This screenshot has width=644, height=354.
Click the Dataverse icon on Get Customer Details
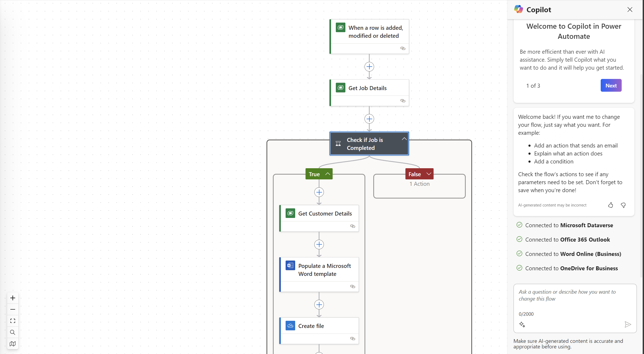[290, 213]
